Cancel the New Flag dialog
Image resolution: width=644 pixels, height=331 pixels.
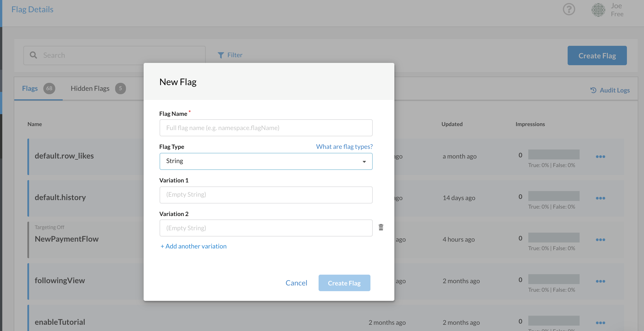click(296, 283)
